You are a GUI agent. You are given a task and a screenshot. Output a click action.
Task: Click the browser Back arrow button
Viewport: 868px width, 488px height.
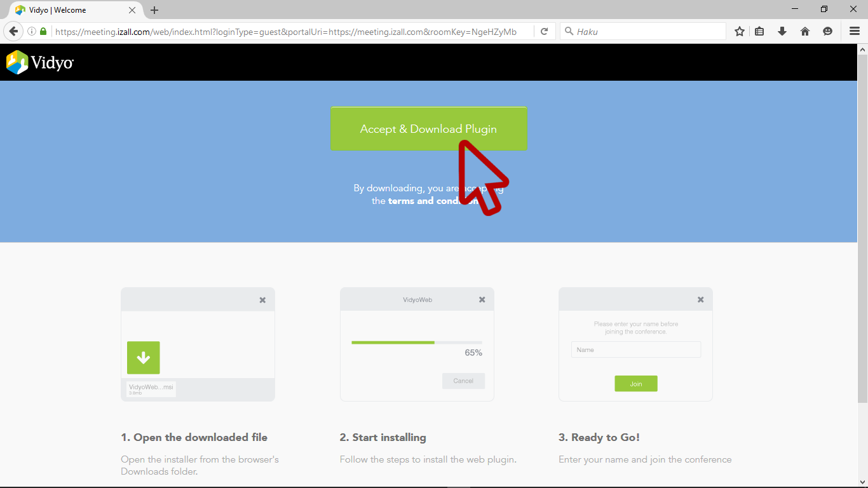click(x=13, y=31)
